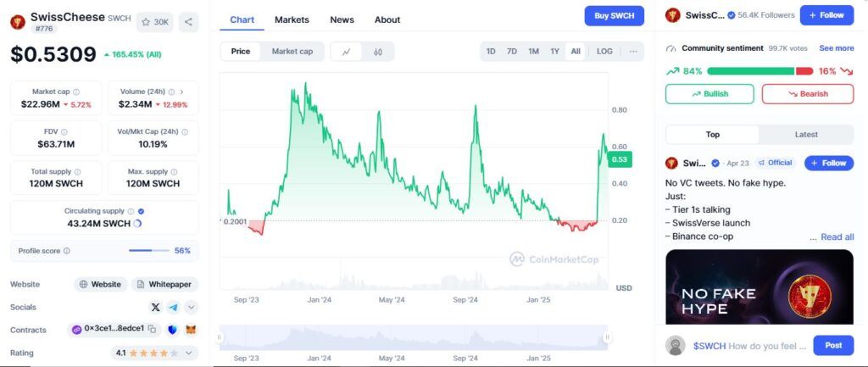The height and width of the screenshot is (367, 868).
Task: Click See more community sentiment
Action: [837, 48]
